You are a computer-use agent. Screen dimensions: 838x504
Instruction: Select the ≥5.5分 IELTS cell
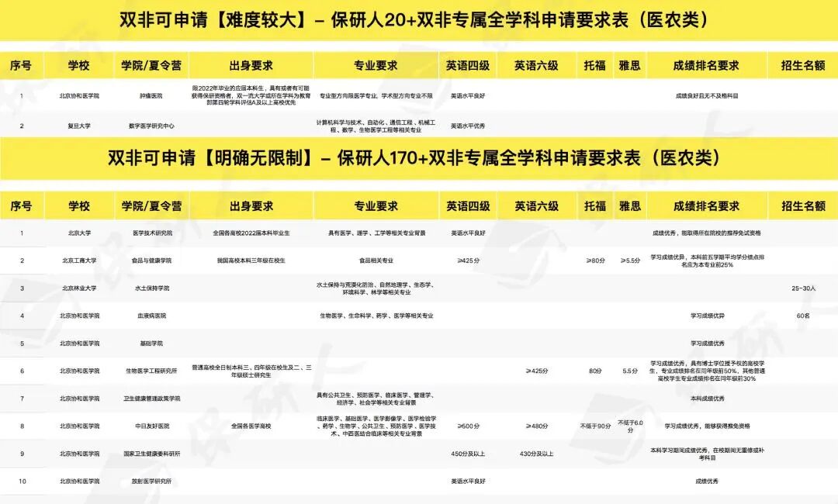(x=630, y=261)
